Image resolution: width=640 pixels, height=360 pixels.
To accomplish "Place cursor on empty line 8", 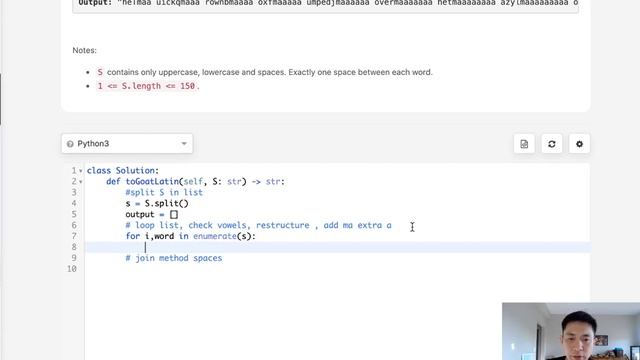I will (x=337, y=247).
